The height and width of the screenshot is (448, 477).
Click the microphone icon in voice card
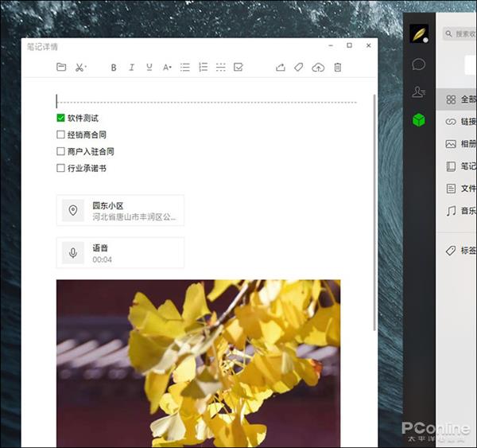(x=73, y=253)
